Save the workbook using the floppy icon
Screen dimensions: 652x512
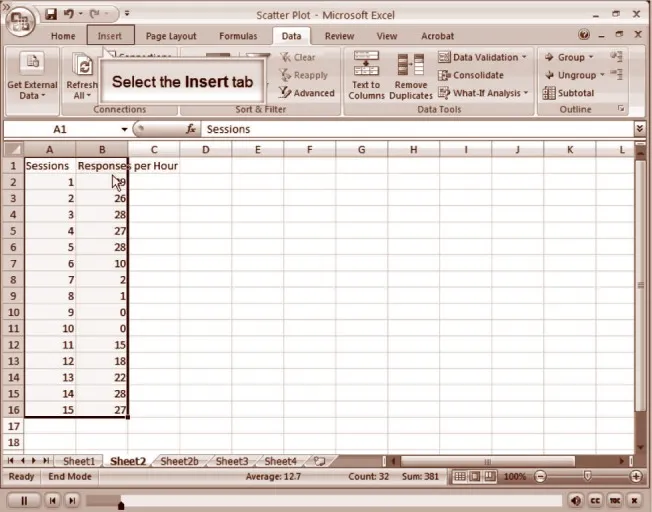coord(51,15)
